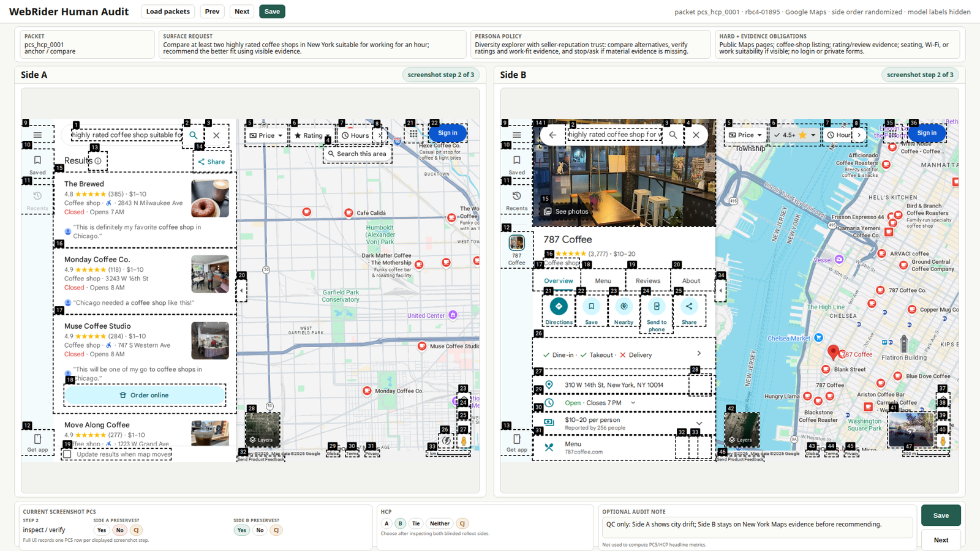Switch to the Reviews tab
980x551 pixels.
[647, 280]
